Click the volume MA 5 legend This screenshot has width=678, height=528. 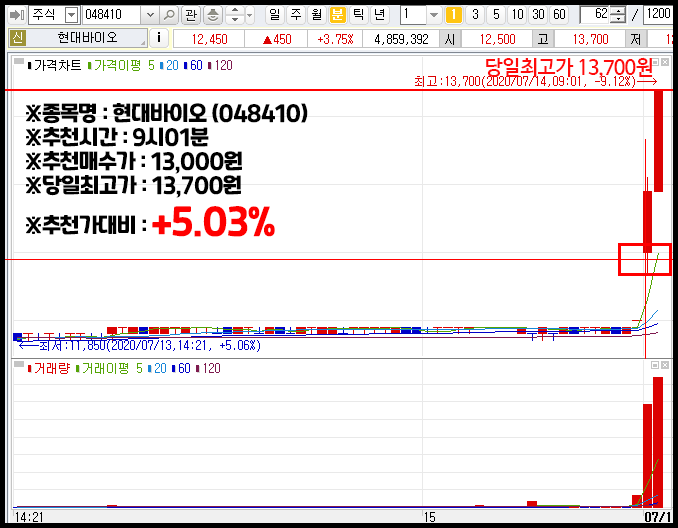[x=139, y=368]
